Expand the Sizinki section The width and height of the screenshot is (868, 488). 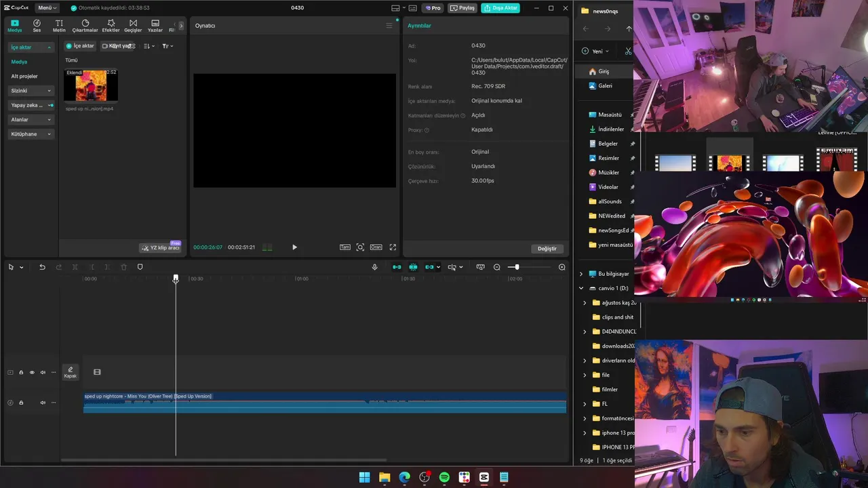coord(31,91)
